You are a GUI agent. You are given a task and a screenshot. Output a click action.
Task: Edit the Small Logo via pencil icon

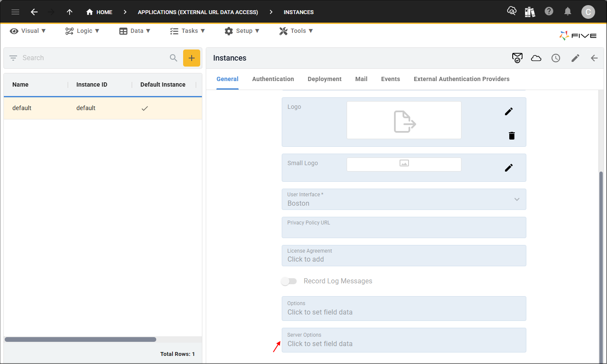pos(509,167)
